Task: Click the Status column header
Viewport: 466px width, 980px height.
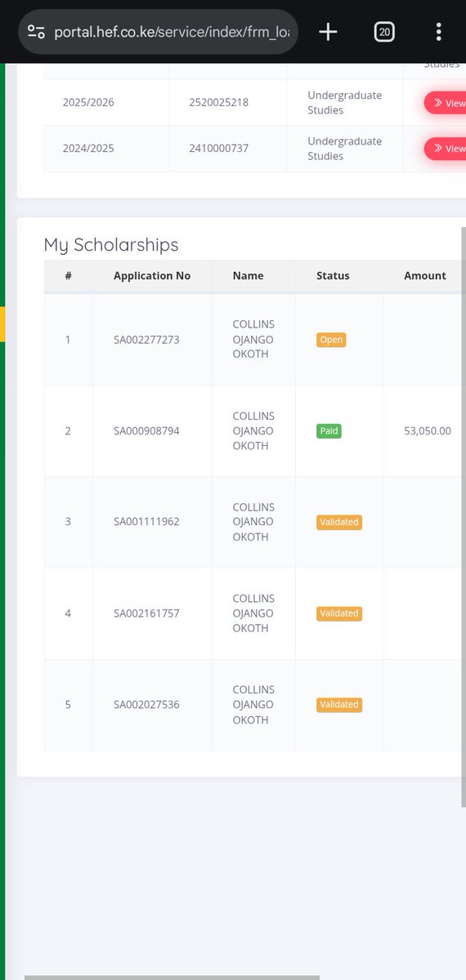Action: [333, 276]
